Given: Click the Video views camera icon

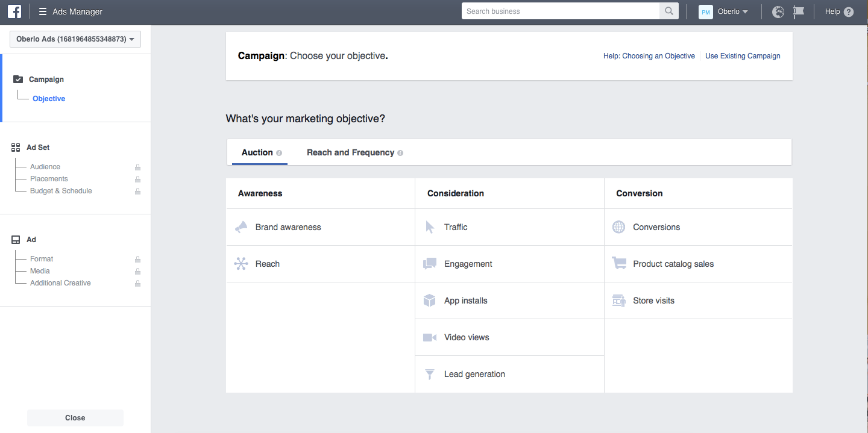Looking at the screenshot, I should (430, 337).
